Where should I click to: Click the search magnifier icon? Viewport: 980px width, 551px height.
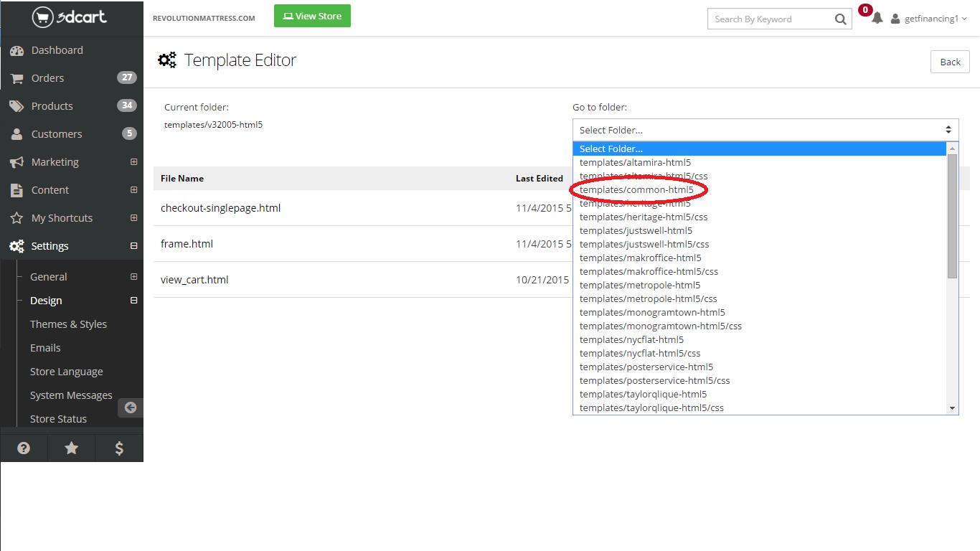(841, 19)
